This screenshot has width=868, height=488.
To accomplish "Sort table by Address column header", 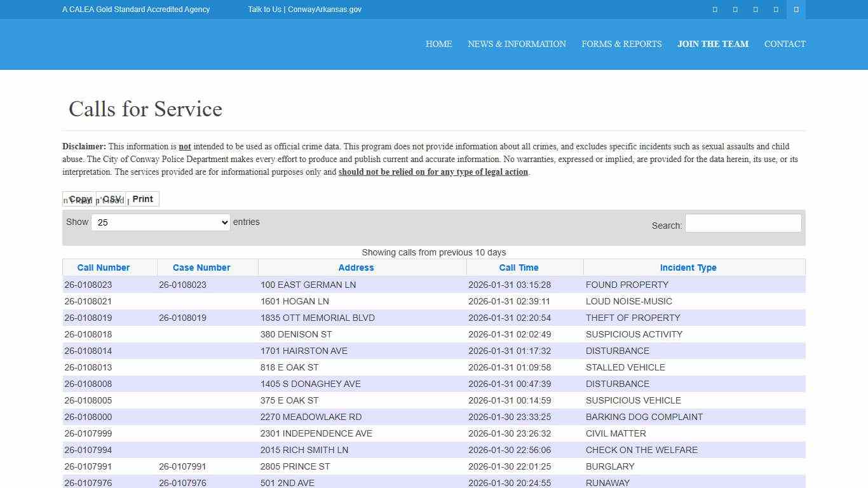I will (356, 268).
